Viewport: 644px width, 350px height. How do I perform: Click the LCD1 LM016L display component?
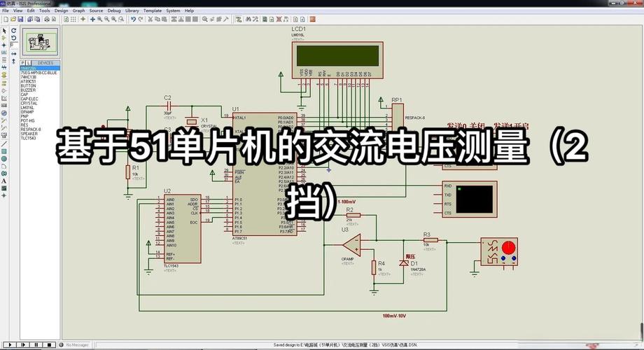click(337, 60)
